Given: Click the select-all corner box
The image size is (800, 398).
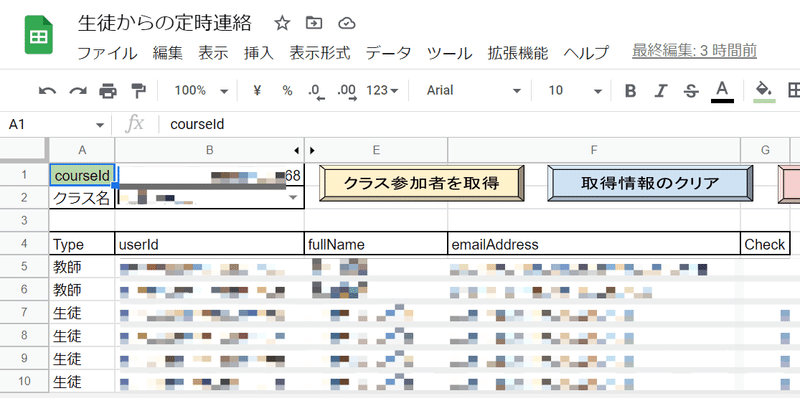Looking at the screenshot, I should tap(24, 150).
